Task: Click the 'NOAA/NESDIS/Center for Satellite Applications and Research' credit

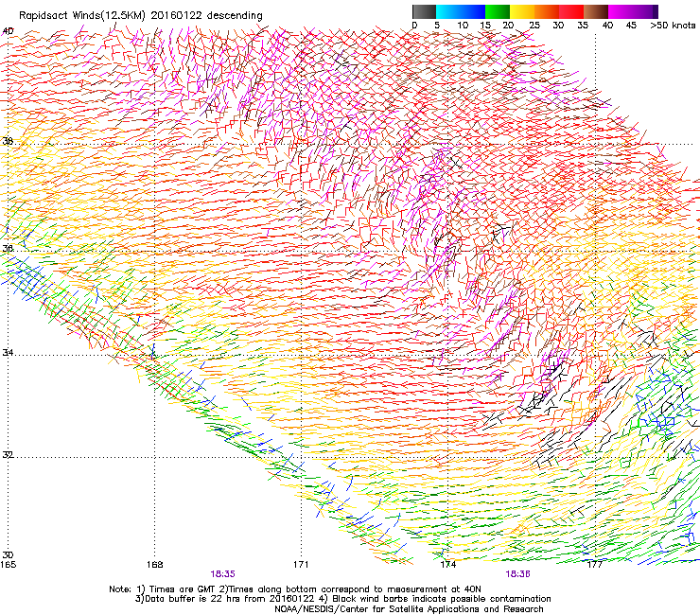Action: pos(409,609)
